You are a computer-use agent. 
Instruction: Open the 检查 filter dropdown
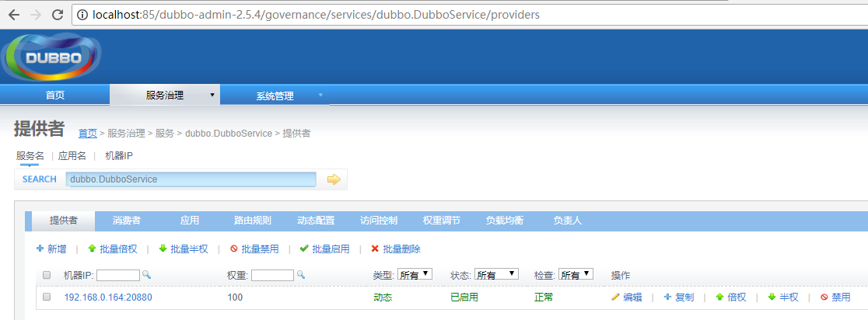[x=576, y=274]
